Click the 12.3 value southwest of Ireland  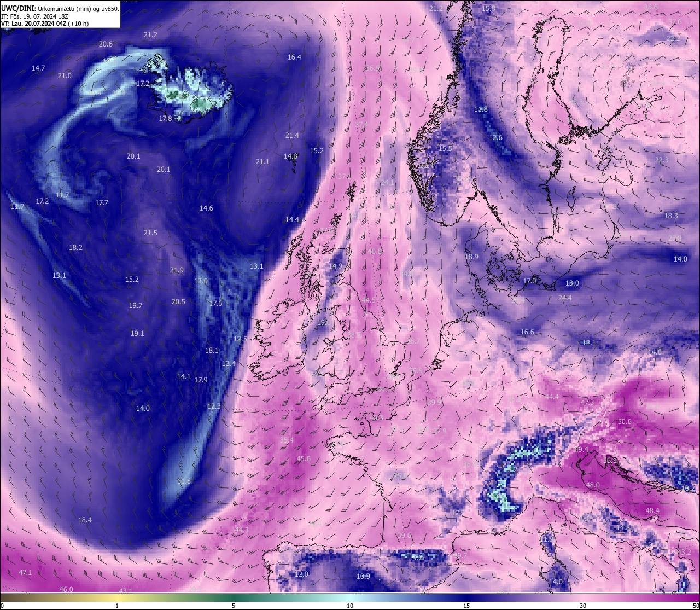214,406
